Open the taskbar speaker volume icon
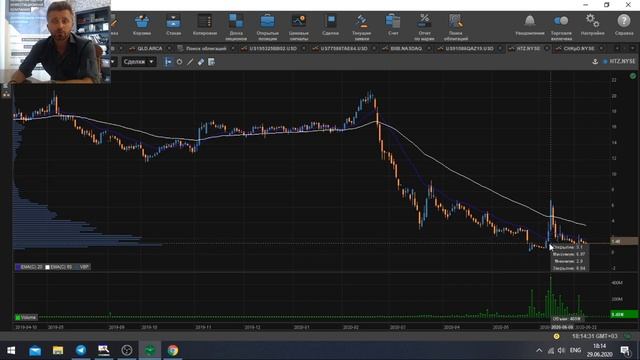Screen dimensions: 640x360 561,350
